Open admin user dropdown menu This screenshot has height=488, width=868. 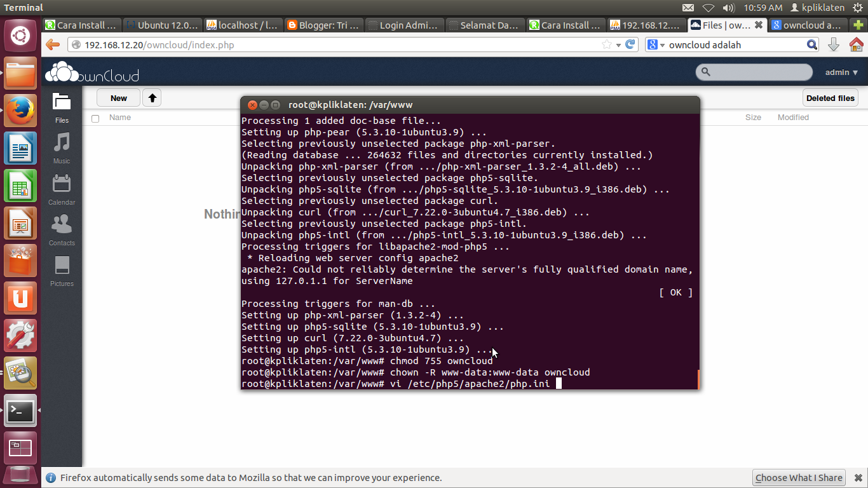pos(841,72)
